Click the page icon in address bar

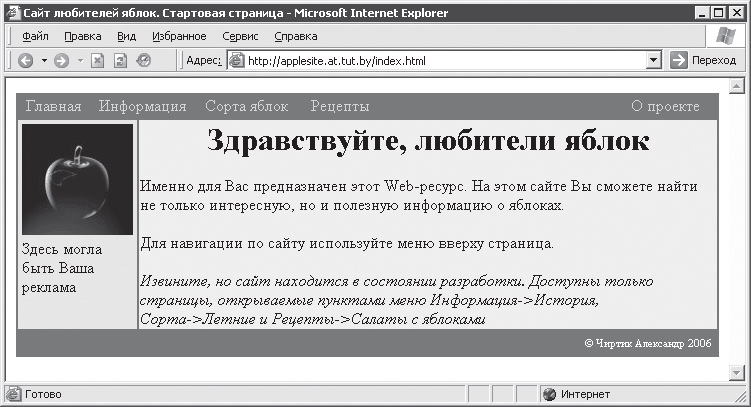(x=237, y=61)
